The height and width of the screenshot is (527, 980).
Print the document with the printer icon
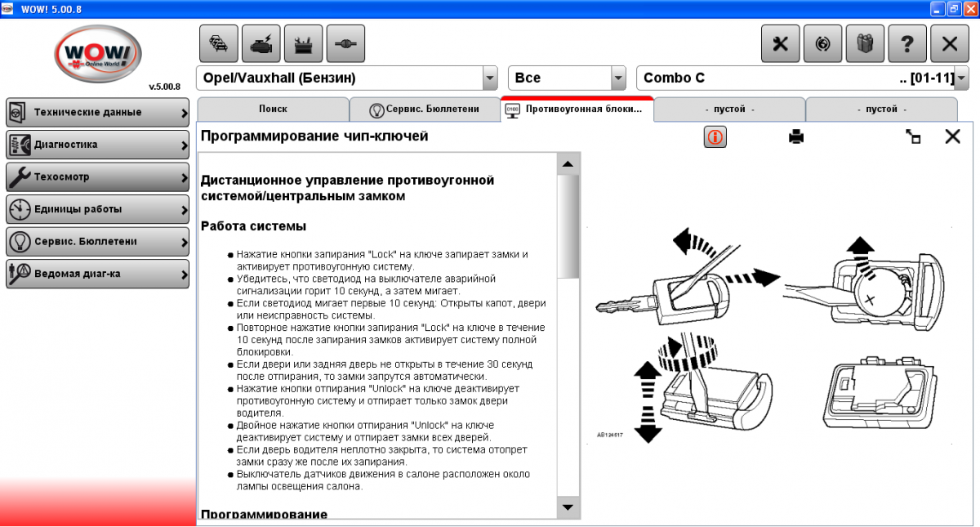point(796,137)
